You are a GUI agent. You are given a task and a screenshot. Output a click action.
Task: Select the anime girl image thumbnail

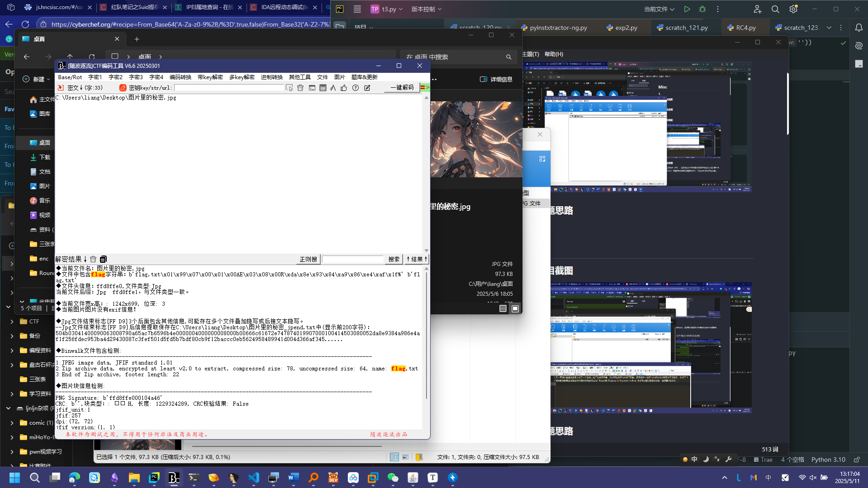point(476,139)
